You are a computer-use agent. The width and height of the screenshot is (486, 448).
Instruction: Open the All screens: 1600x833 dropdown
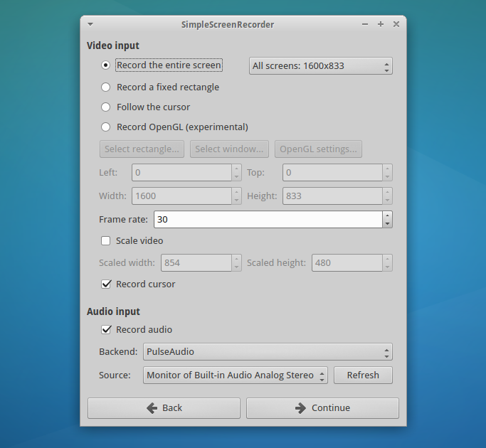321,65
